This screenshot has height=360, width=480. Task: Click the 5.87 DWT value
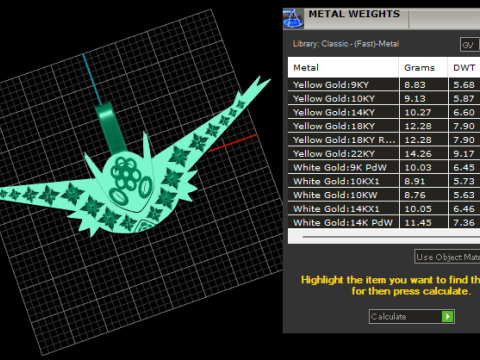point(464,99)
